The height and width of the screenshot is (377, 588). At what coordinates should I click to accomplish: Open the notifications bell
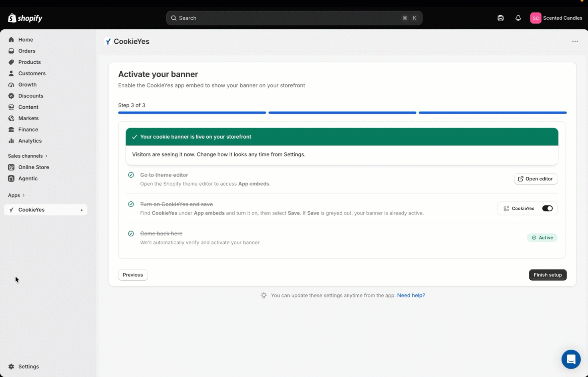[x=518, y=18]
